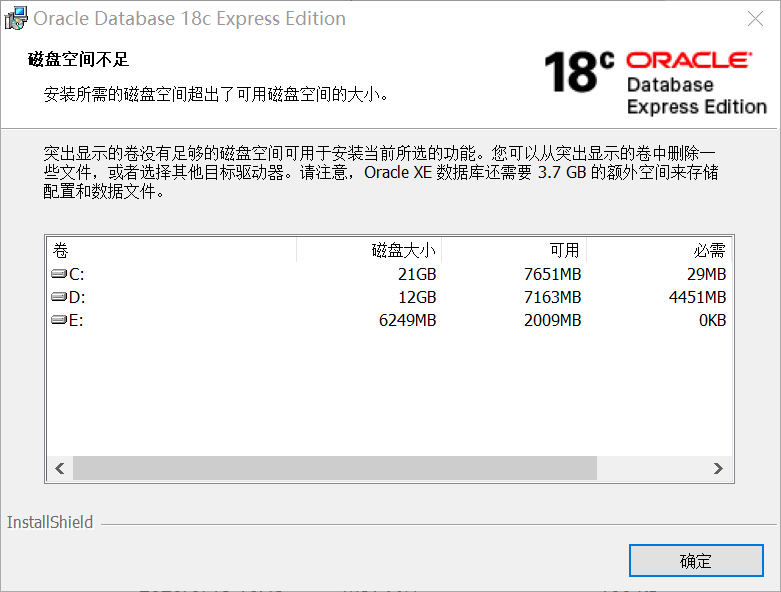Select the 12GB disk size cell
Viewport: 781px width, 592px height.
click(x=417, y=297)
